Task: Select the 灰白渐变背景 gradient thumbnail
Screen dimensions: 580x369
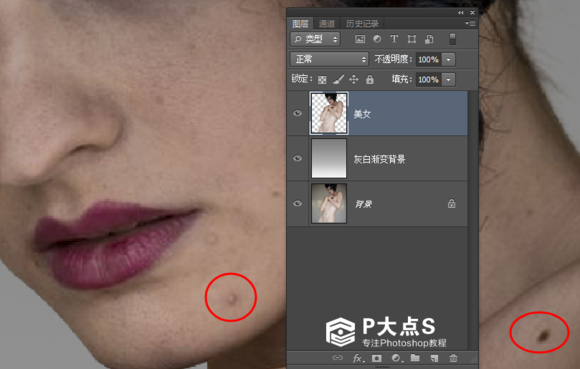Action: [329, 158]
